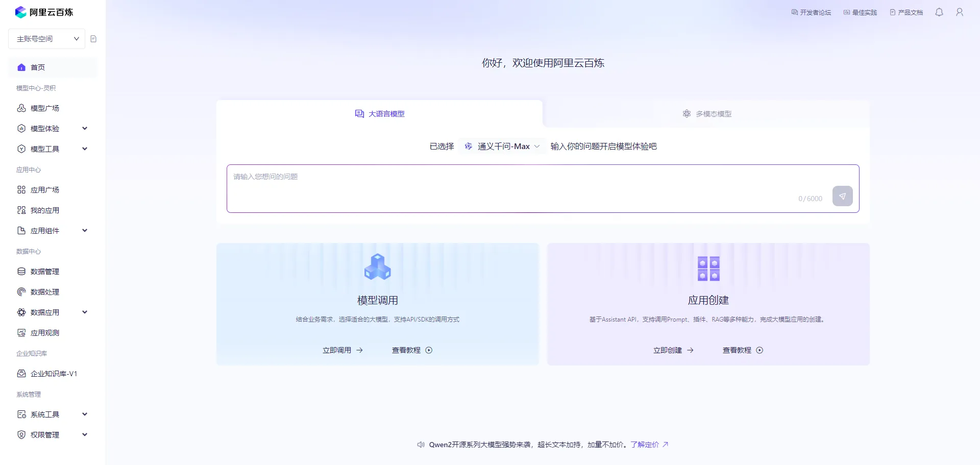Open 数据处理 menu item
Screen dimensions: 980x465
[53, 292]
